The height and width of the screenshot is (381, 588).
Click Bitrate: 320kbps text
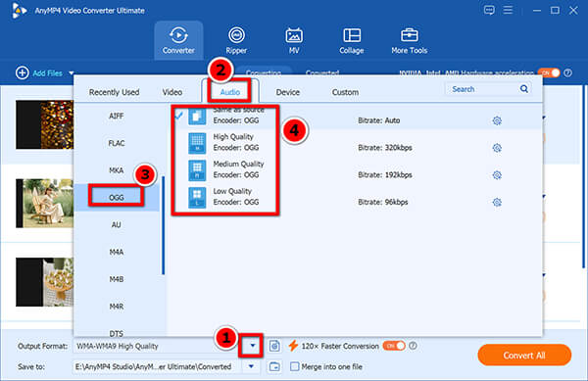click(x=385, y=148)
